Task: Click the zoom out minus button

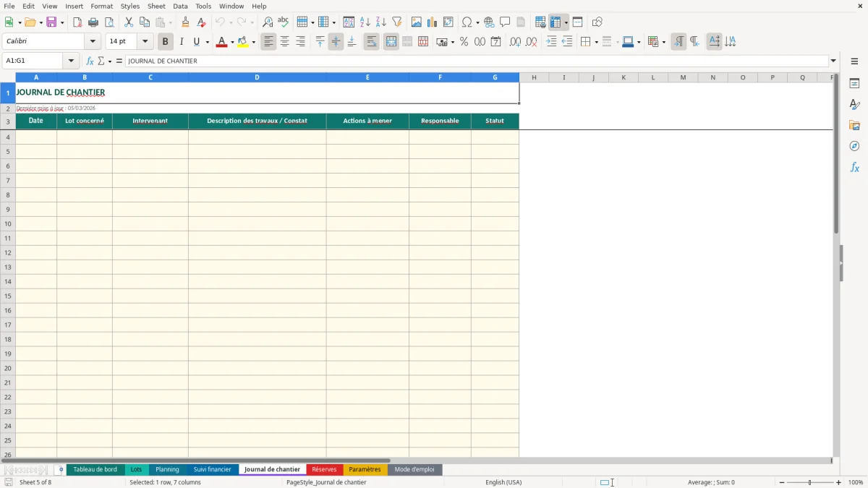Action: coord(782,482)
